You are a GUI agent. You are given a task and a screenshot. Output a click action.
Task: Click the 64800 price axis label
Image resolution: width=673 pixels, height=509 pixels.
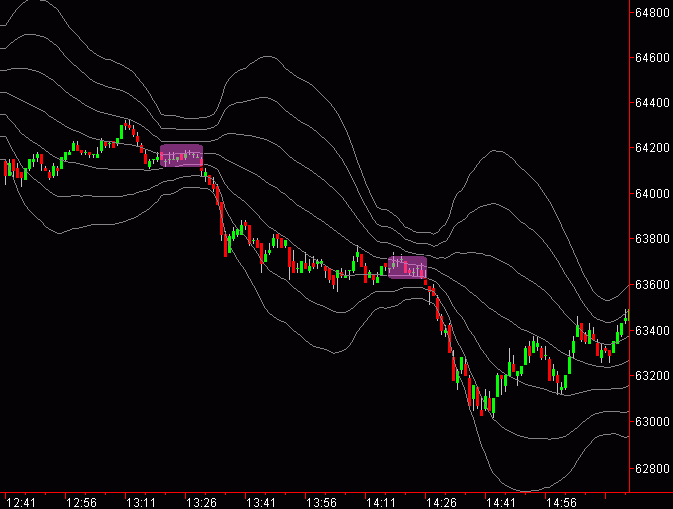(x=652, y=13)
